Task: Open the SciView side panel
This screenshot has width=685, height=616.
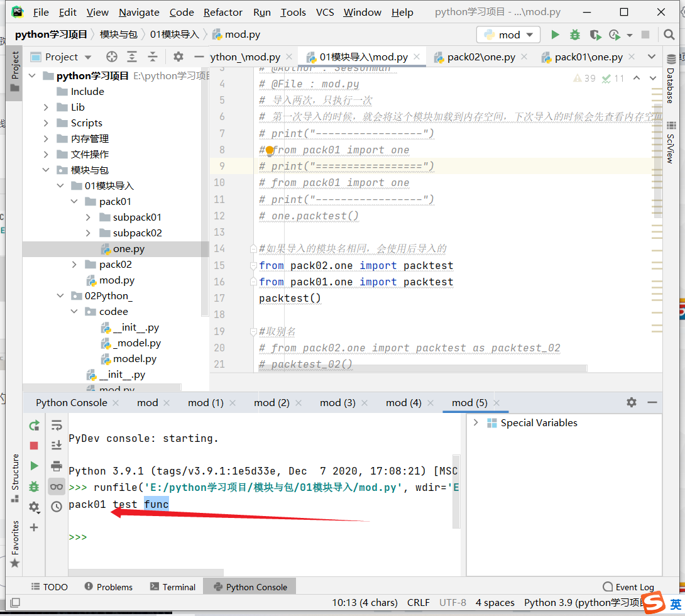Action: (671, 143)
